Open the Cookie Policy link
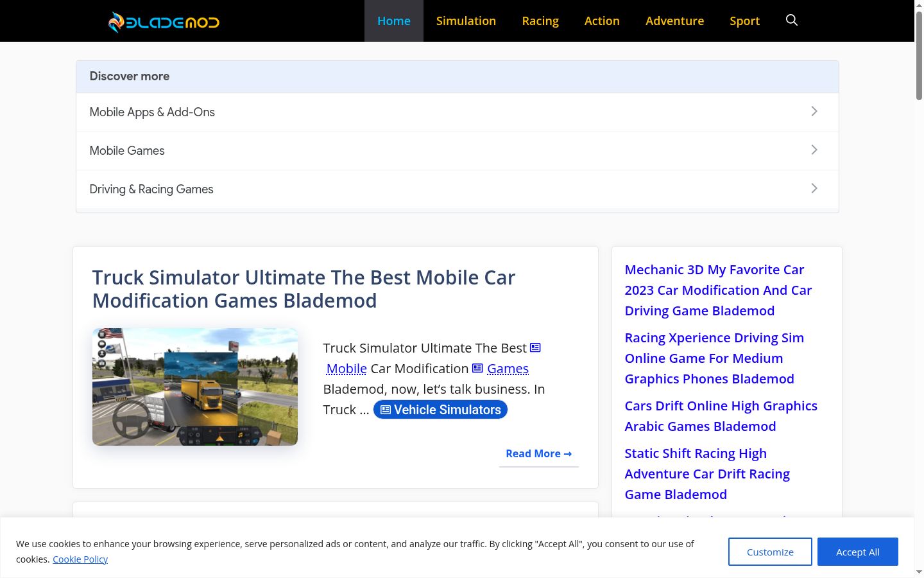 pos(80,559)
